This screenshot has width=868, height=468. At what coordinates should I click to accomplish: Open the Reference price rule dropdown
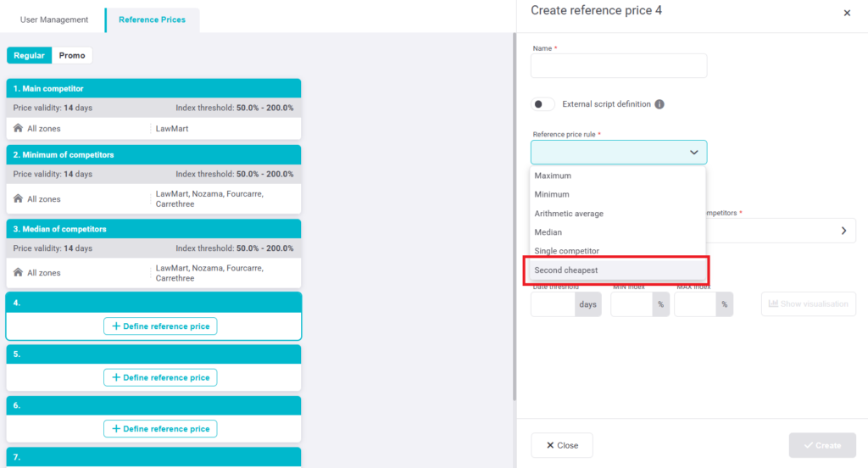click(618, 153)
